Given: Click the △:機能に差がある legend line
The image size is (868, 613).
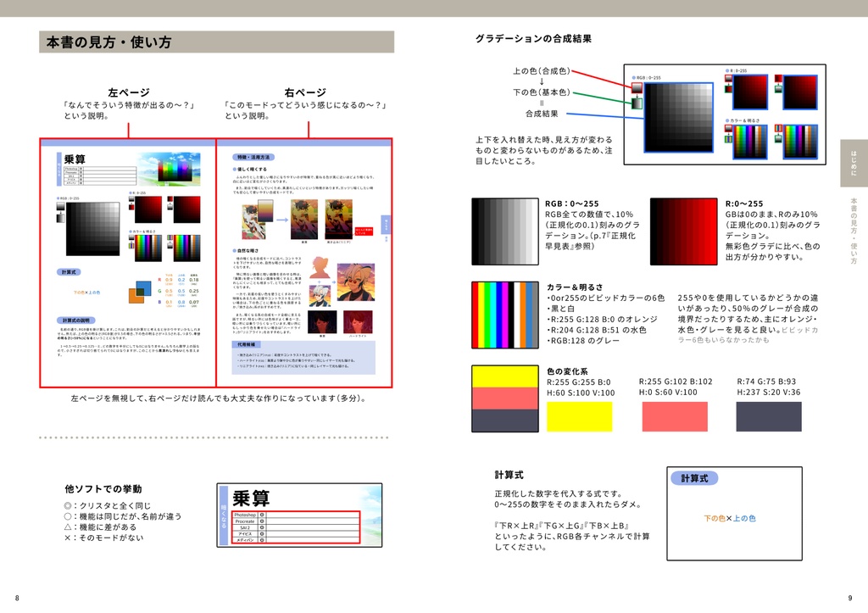Looking at the screenshot, I should pyautogui.click(x=100, y=527).
